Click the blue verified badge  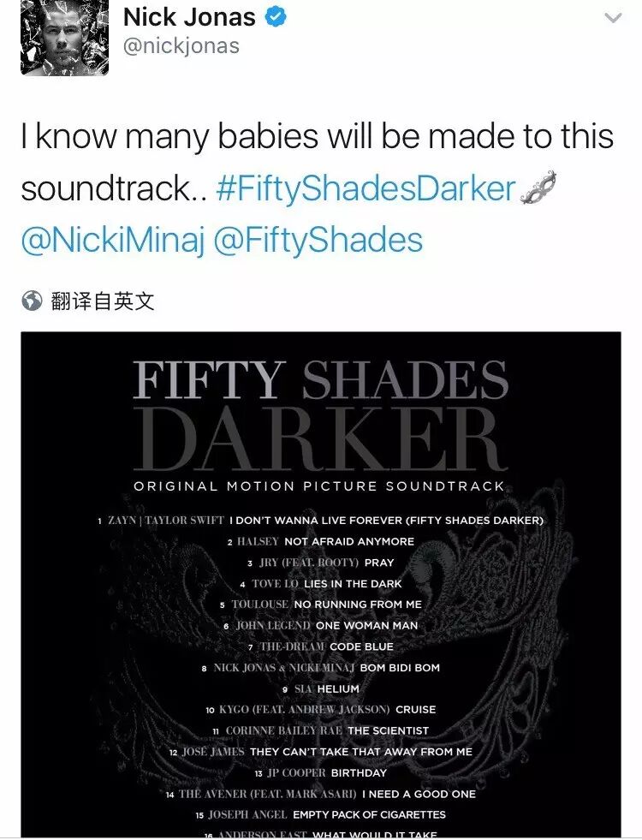point(276,17)
